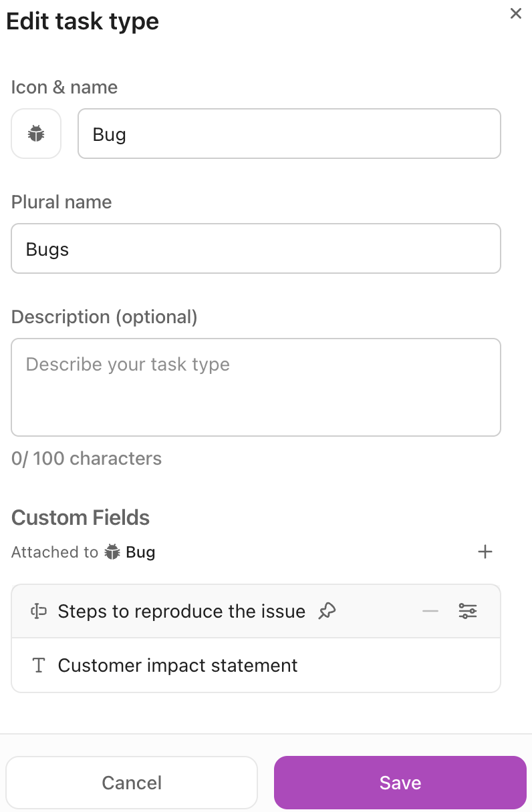
Task: Select the Customer impact statement field row
Action: 178,665
